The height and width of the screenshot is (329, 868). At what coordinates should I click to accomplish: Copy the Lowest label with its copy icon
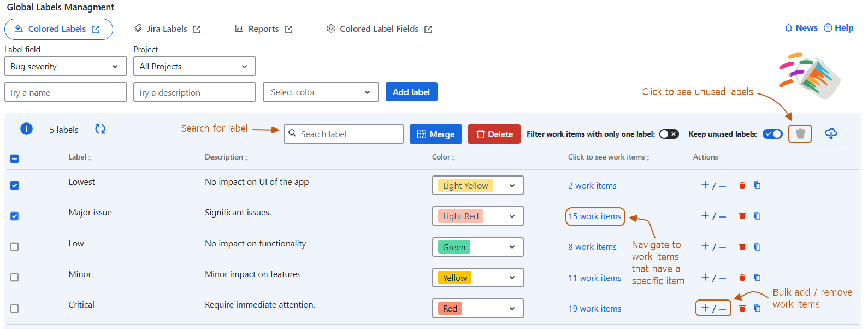(757, 185)
